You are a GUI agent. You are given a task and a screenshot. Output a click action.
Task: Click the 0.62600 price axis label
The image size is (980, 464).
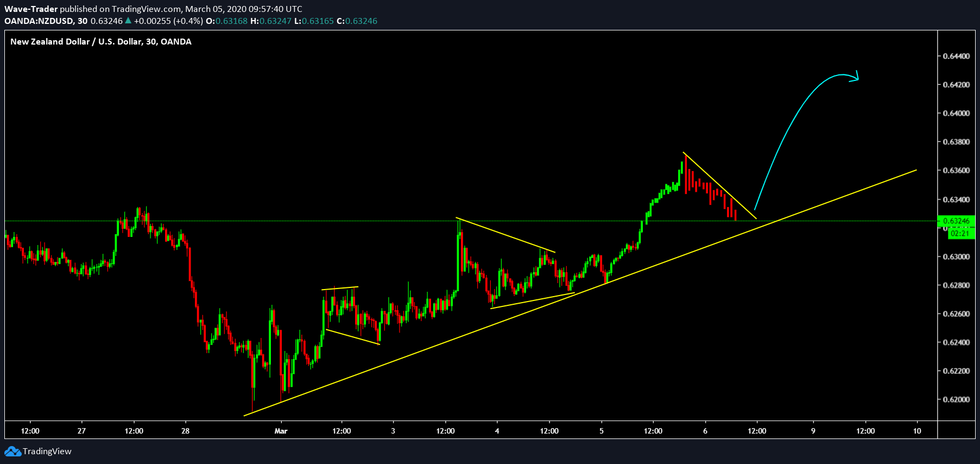956,314
